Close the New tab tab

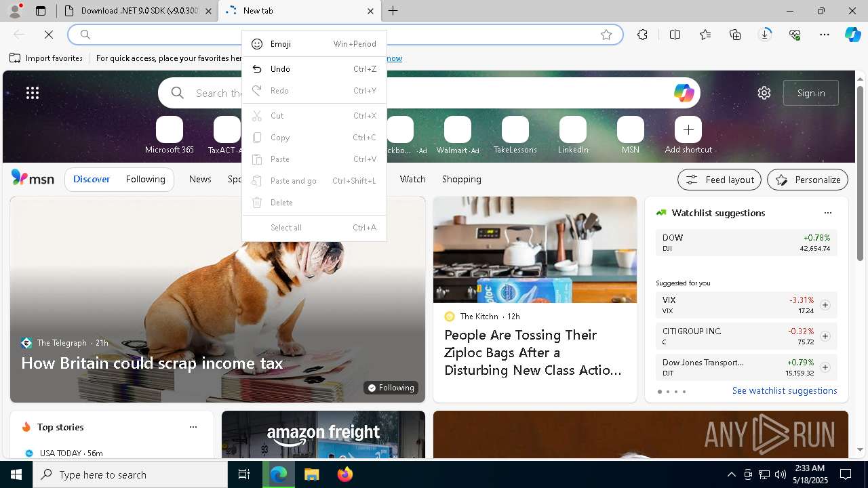pyautogui.click(x=370, y=11)
